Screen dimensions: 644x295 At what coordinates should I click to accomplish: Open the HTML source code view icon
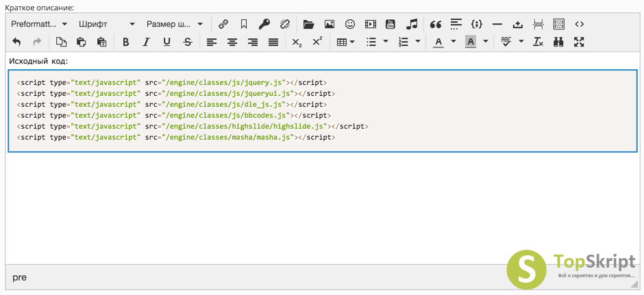pyautogui.click(x=579, y=24)
